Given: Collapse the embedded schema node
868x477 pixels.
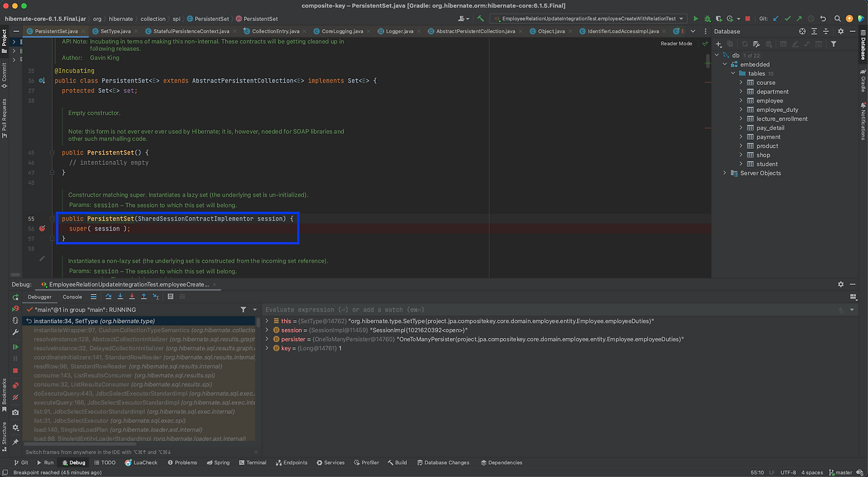Looking at the screenshot, I should click(x=726, y=64).
